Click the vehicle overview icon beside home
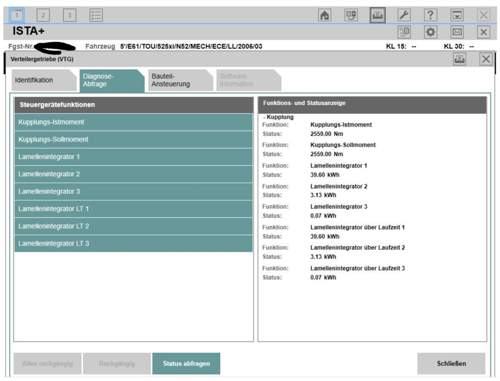Image resolution: width=500 pixels, height=381 pixels. tap(351, 15)
